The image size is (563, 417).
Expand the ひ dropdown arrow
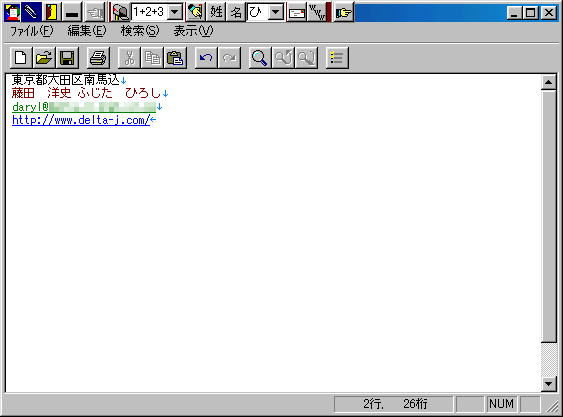click(276, 13)
